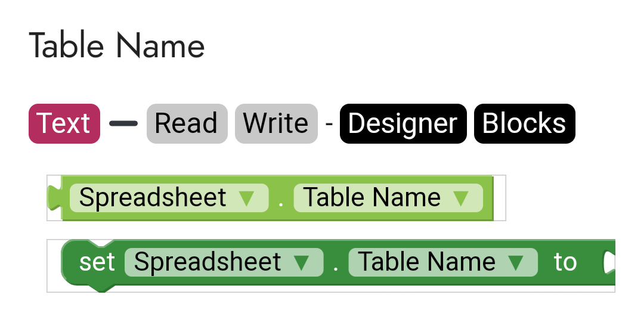Click the Blocks availability badge
This screenshot has height=335, width=644.
pyautogui.click(x=524, y=123)
